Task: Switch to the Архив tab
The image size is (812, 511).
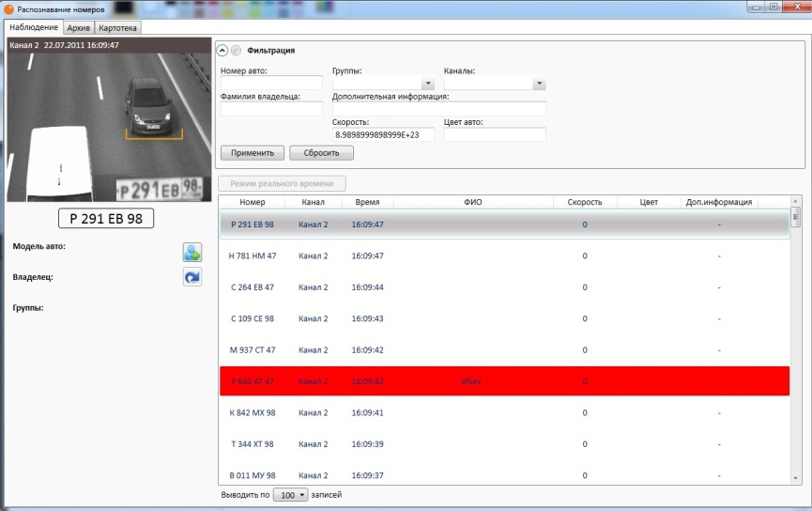Action: [79, 28]
